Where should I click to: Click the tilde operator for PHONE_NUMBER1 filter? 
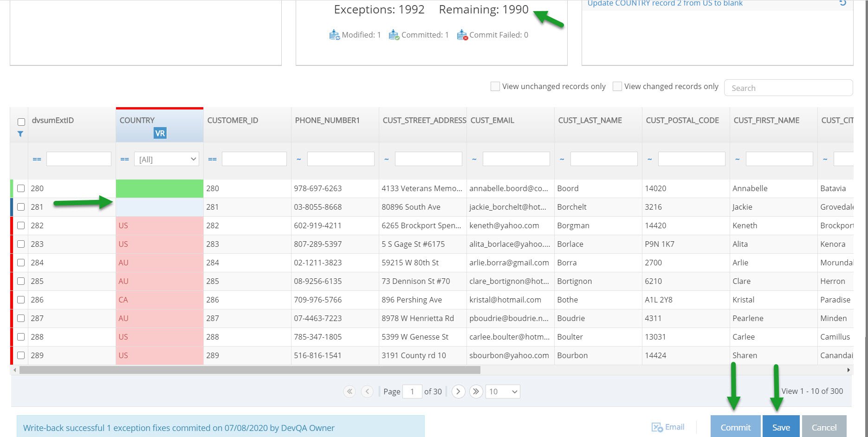click(299, 159)
